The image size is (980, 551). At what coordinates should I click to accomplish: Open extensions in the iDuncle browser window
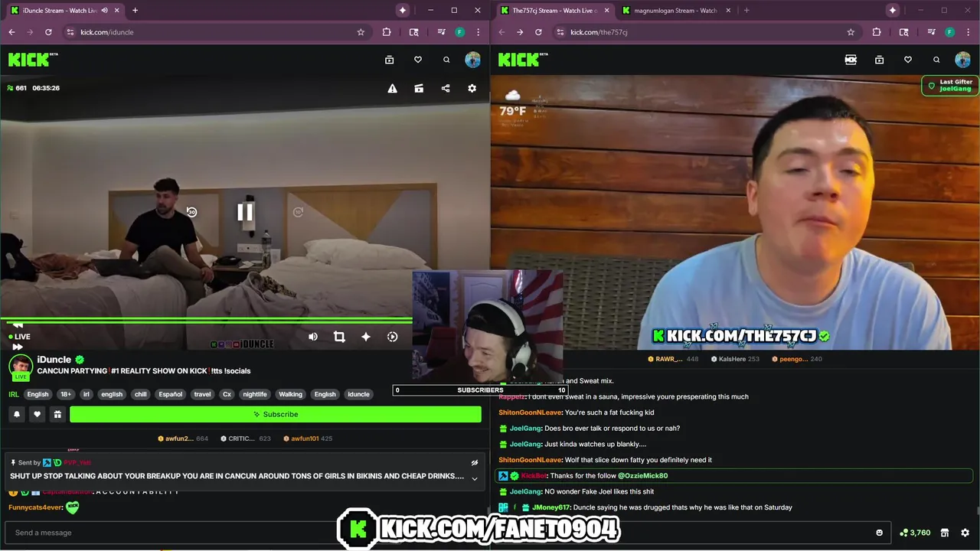pyautogui.click(x=387, y=32)
